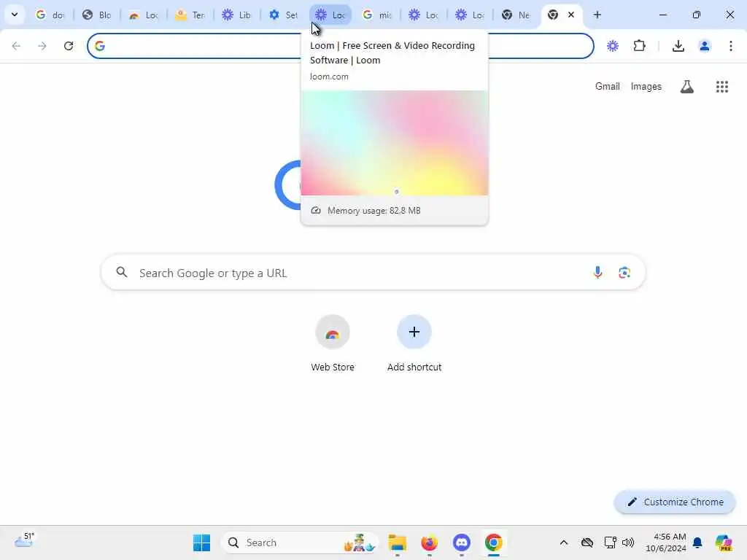
Task: Click the Chrome taskbar icon
Action: 494,542
